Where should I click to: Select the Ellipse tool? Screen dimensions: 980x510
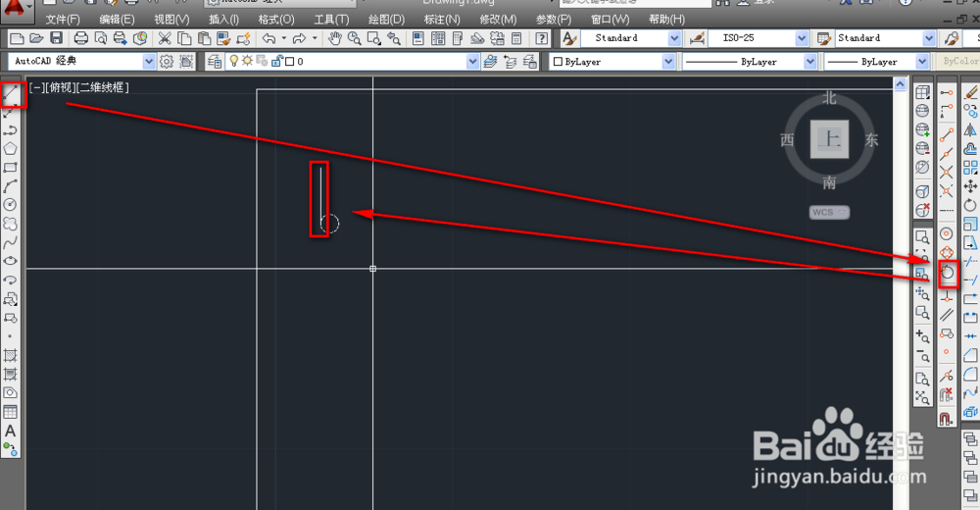pyautogui.click(x=10, y=261)
